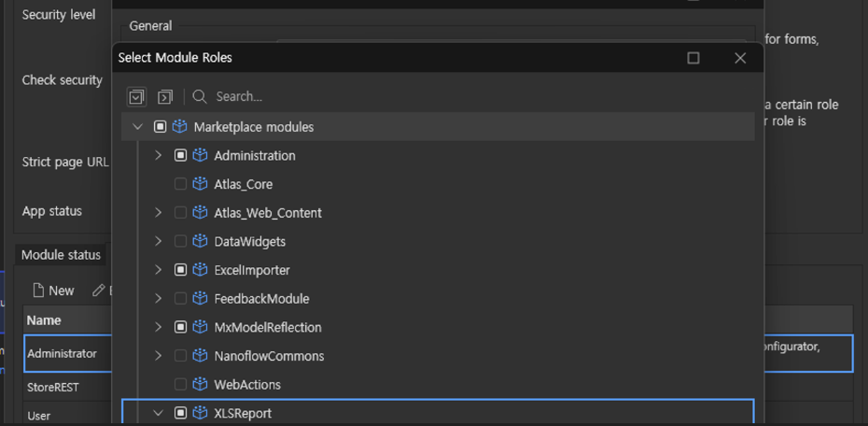Image resolution: width=868 pixels, height=426 pixels.
Task: Click the WebActions module icon
Action: click(x=200, y=385)
